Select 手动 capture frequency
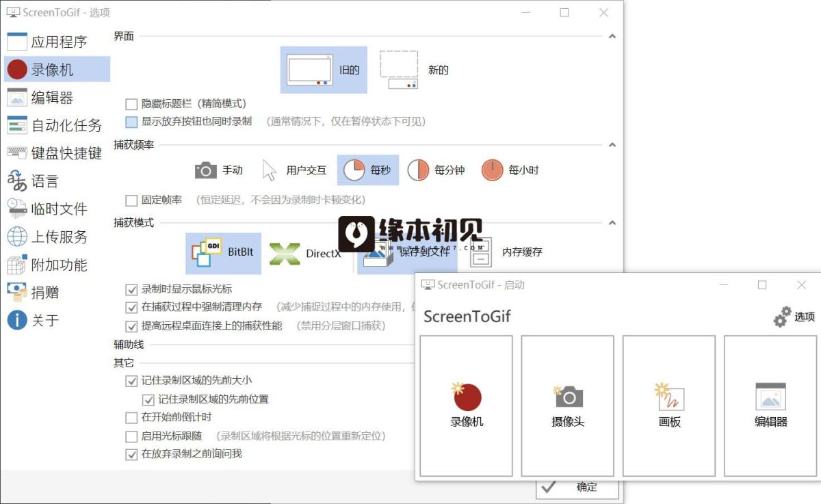 (x=219, y=170)
